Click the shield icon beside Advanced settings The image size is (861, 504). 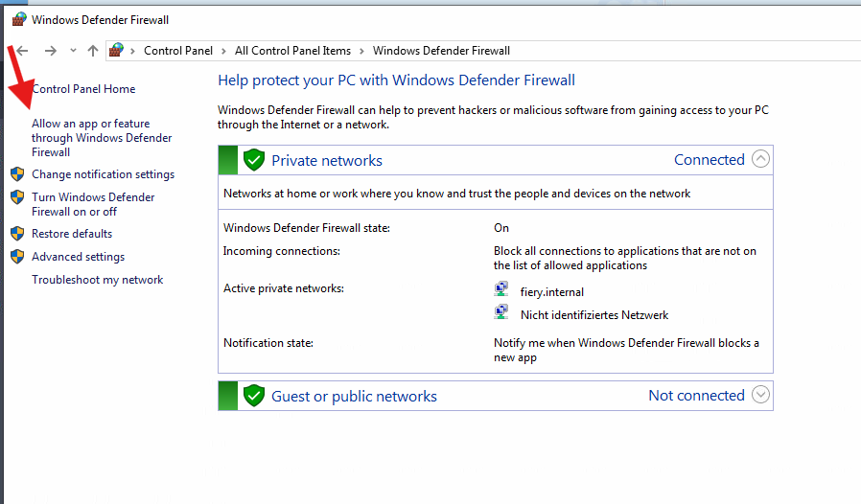pyautogui.click(x=17, y=257)
